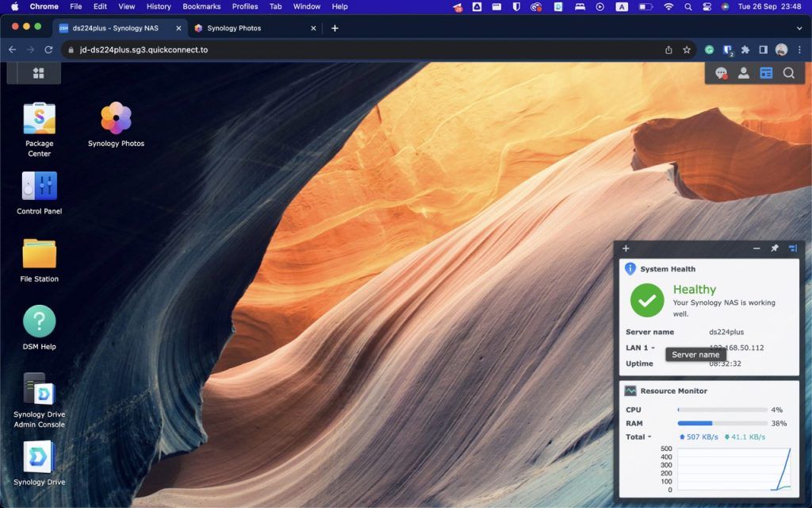812x508 pixels.
Task: Click server name value ds224plus
Action: point(726,332)
